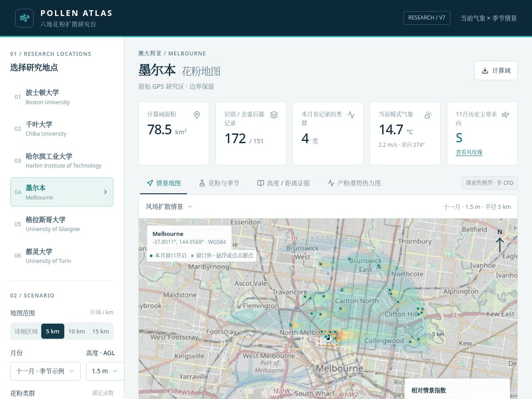
Task: Click the 02 / SCENARIO section heading
Action: (32, 295)
